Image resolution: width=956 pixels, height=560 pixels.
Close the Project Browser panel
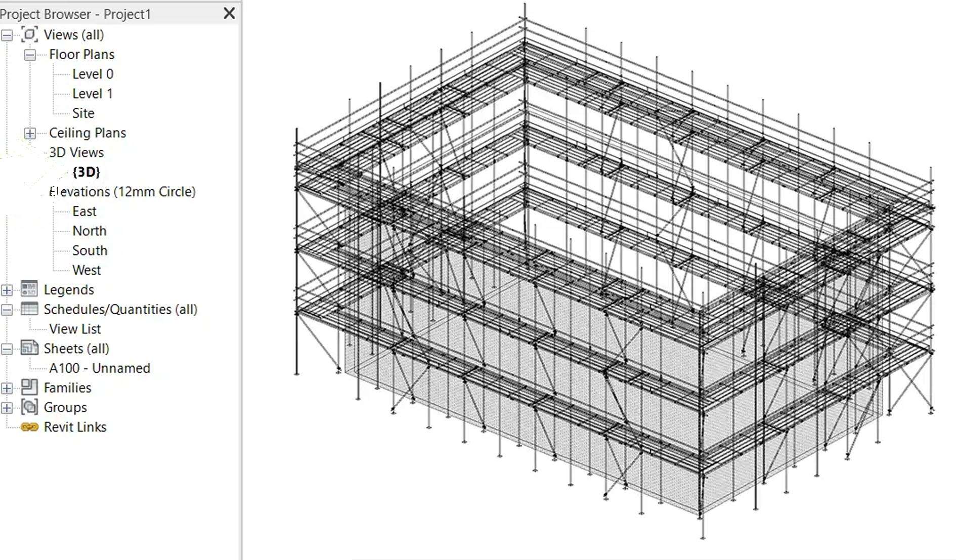(x=229, y=14)
